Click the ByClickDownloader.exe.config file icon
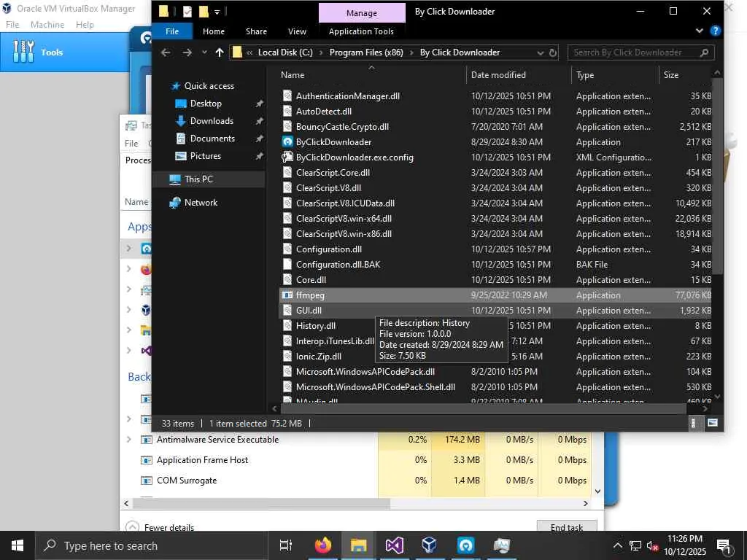The width and height of the screenshot is (747, 560). [287, 157]
